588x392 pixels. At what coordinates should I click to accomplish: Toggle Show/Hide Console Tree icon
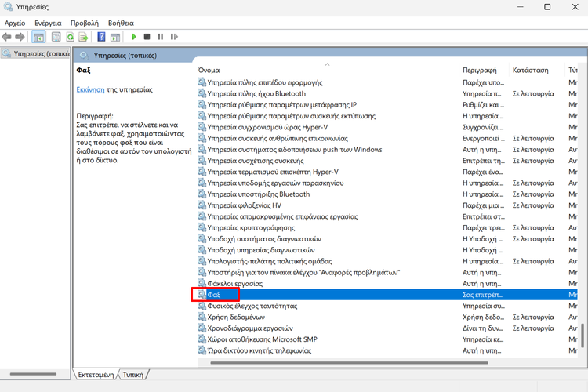[x=38, y=37]
